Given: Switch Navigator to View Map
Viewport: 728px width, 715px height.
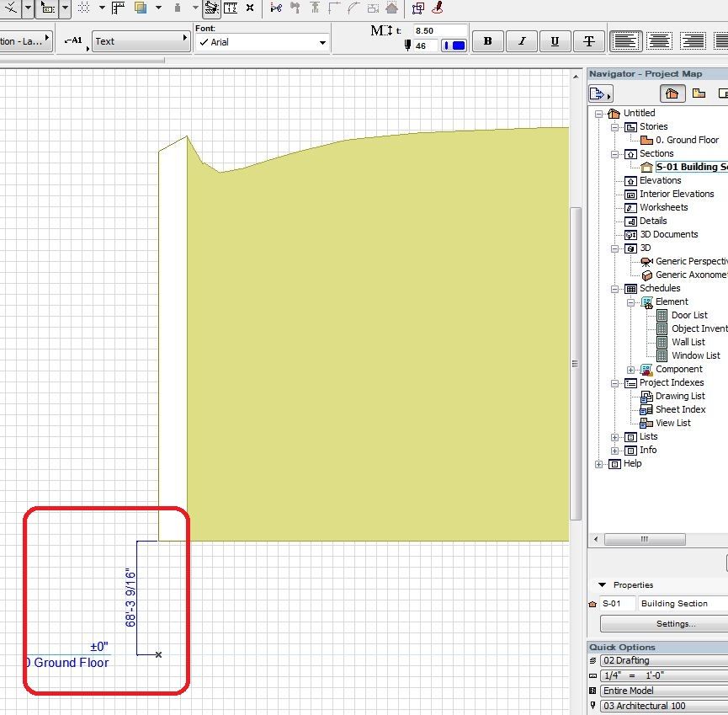Looking at the screenshot, I should (699, 93).
